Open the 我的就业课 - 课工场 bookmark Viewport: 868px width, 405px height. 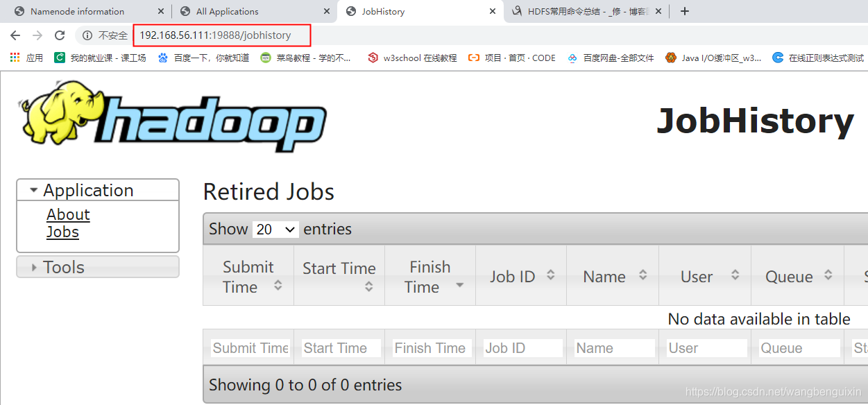pyautogui.click(x=101, y=58)
